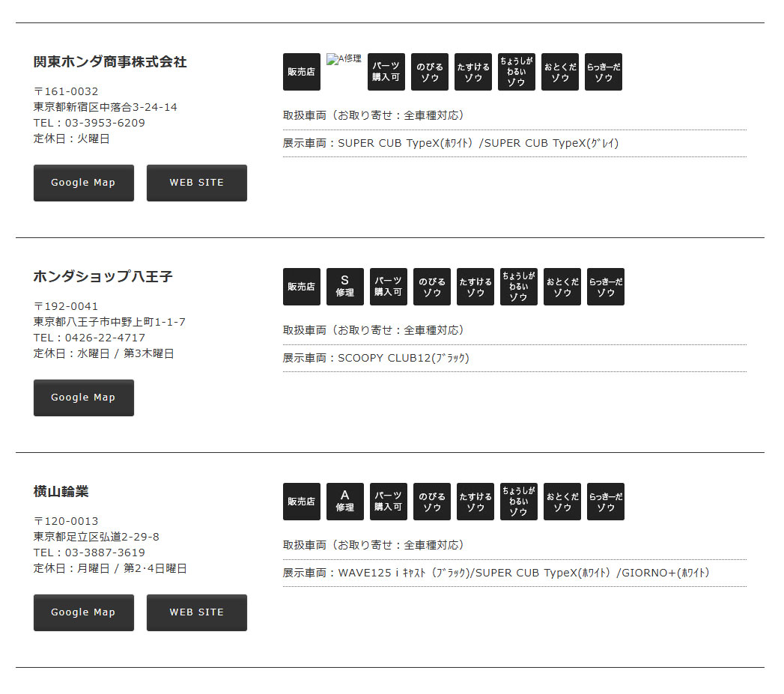The image size is (784, 694).
Task: Click おとくだゾウ badge for 横山輪業
Action: pyautogui.click(x=562, y=502)
